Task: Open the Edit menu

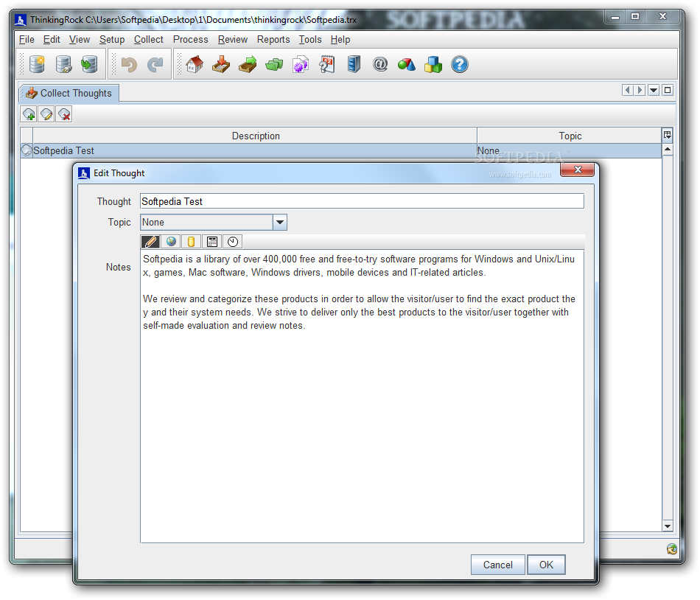Action: [x=52, y=39]
